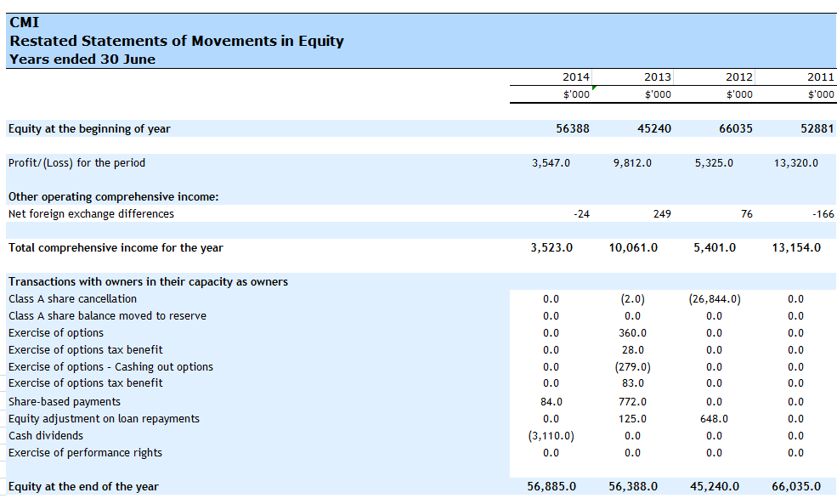Select 'Exercise of performance rights' label
Screen dimensions: 837x504
click(85, 453)
